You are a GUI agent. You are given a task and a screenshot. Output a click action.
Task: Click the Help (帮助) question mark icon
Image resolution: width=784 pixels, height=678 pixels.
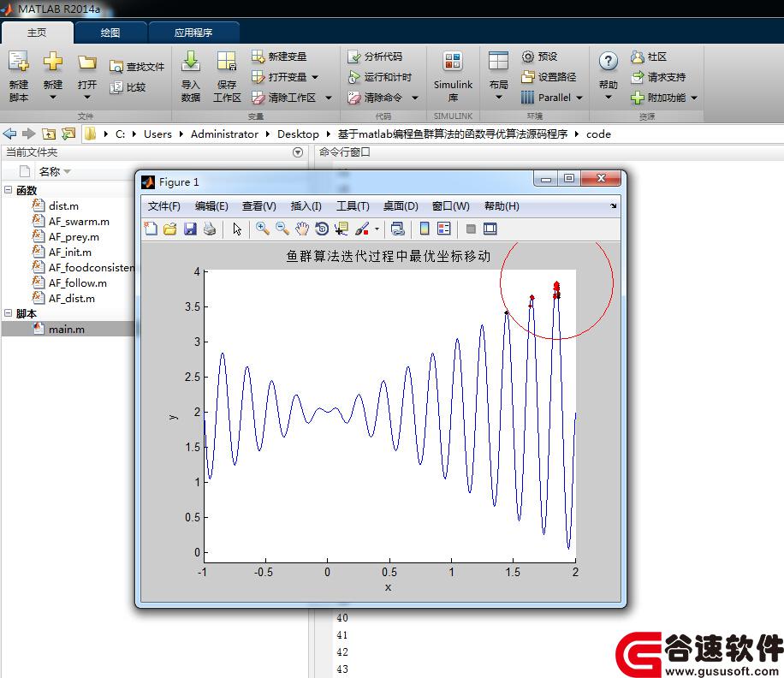click(x=608, y=62)
